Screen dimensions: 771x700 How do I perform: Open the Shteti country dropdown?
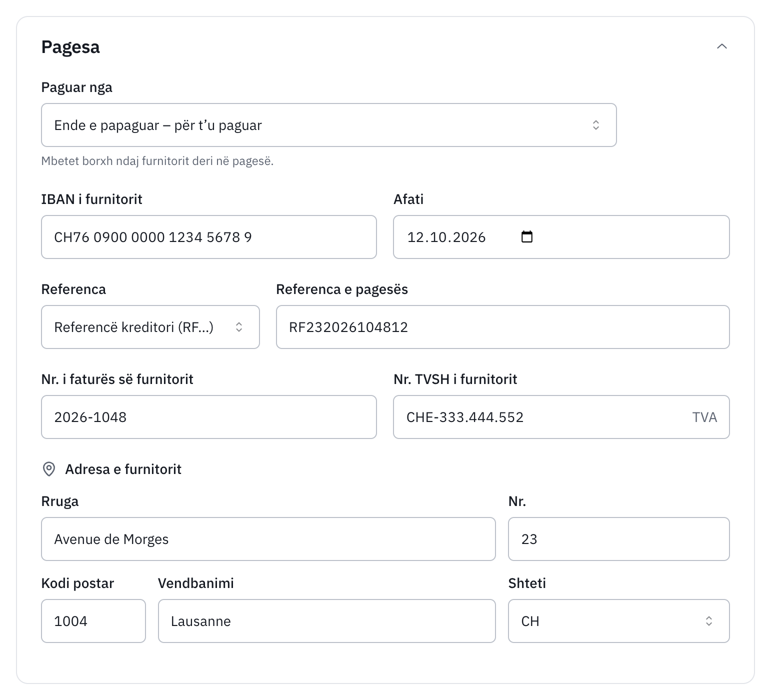point(619,621)
